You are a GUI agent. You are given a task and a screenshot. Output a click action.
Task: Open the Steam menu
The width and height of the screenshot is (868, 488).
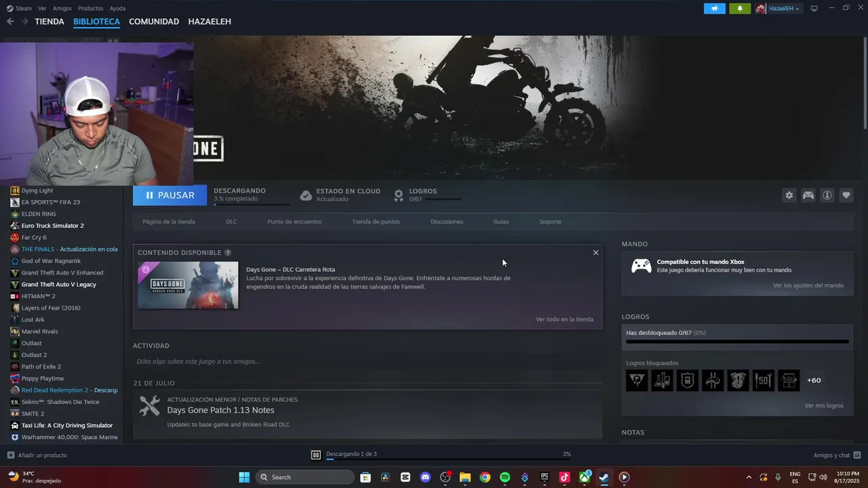tap(20, 8)
